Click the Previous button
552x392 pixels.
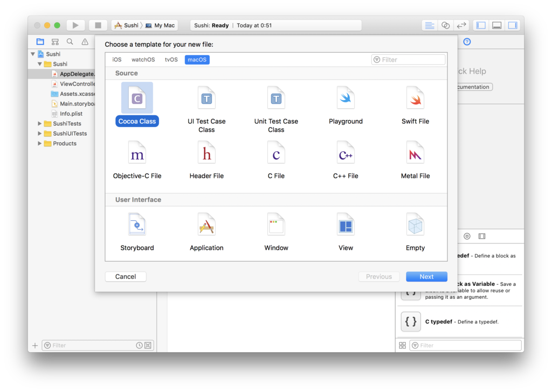pyautogui.click(x=379, y=276)
